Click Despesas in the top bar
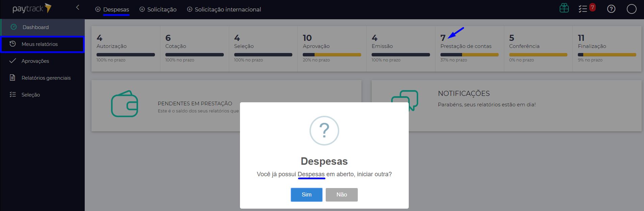 point(116,9)
